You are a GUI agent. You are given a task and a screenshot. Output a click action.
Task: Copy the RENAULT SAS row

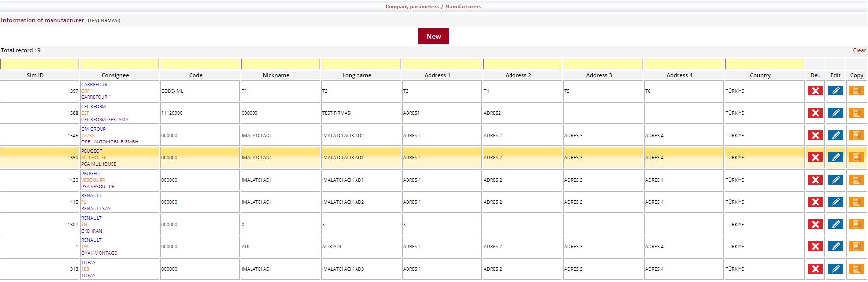click(856, 202)
